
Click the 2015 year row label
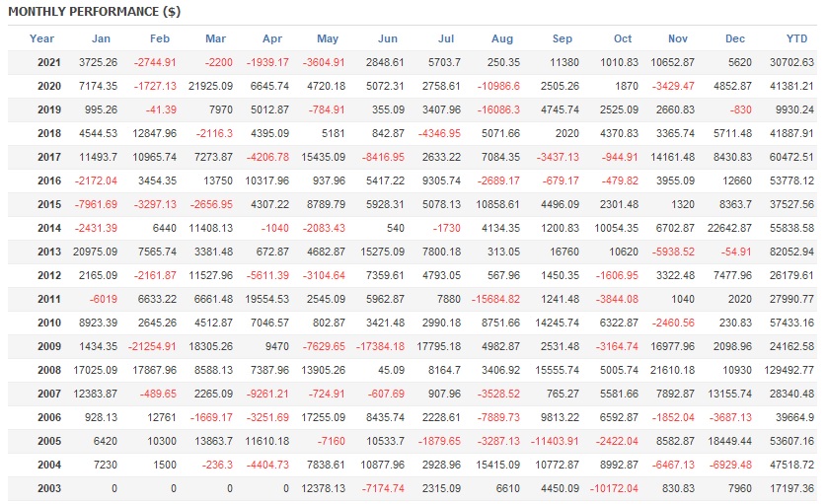pos(48,204)
